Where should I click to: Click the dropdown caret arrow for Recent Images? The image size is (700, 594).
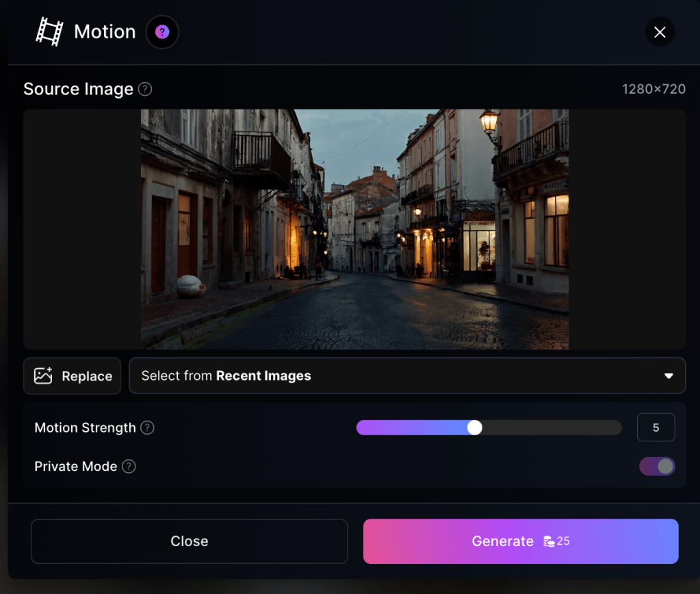(669, 376)
